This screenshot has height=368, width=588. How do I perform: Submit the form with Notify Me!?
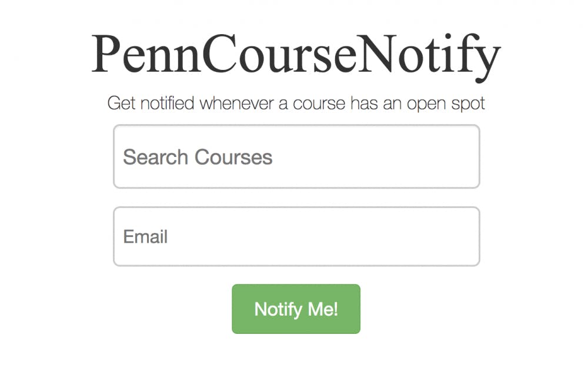point(296,309)
